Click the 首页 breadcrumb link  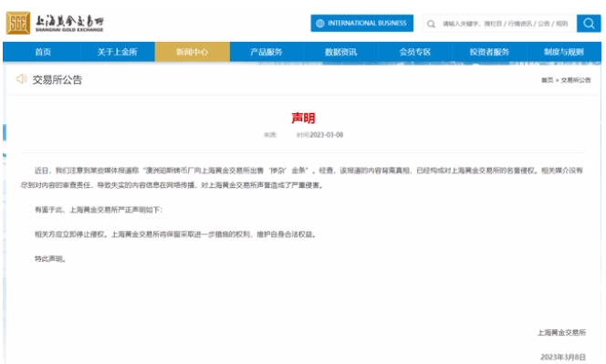coord(547,80)
